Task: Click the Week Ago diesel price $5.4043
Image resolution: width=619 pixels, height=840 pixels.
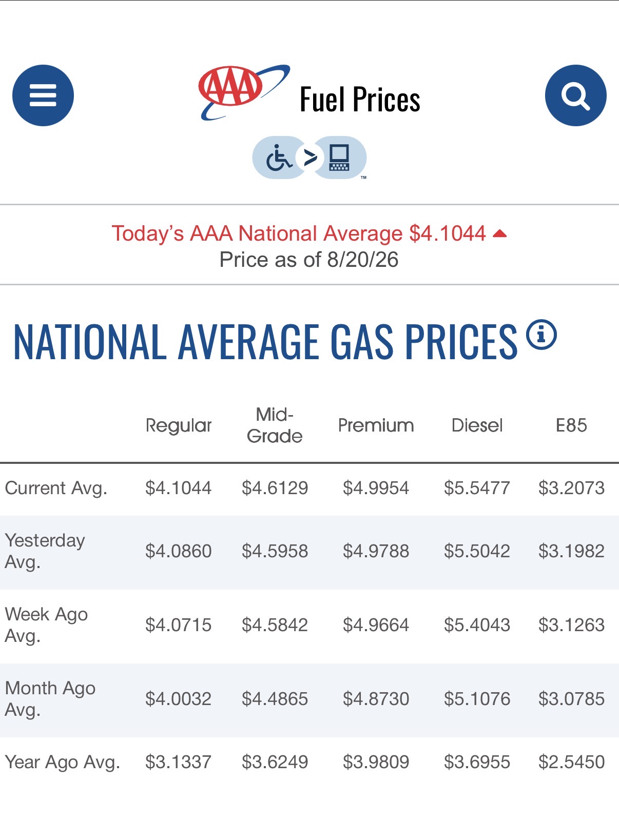Action: [x=477, y=625]
